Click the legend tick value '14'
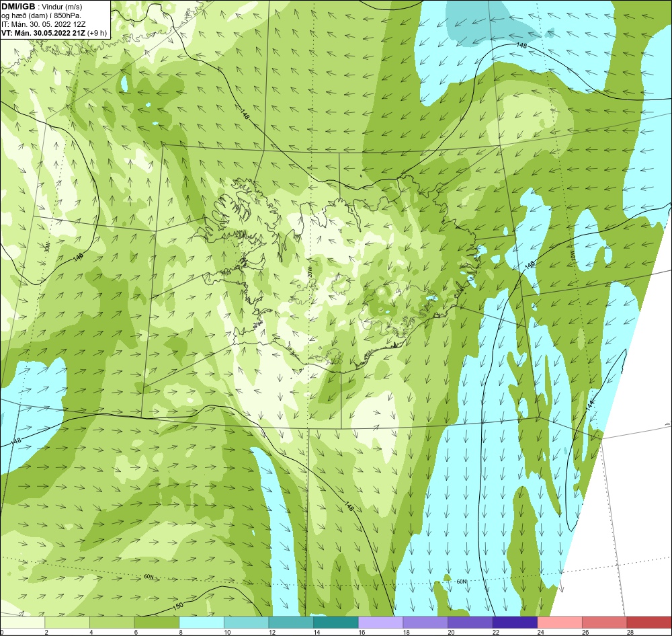 317,632
